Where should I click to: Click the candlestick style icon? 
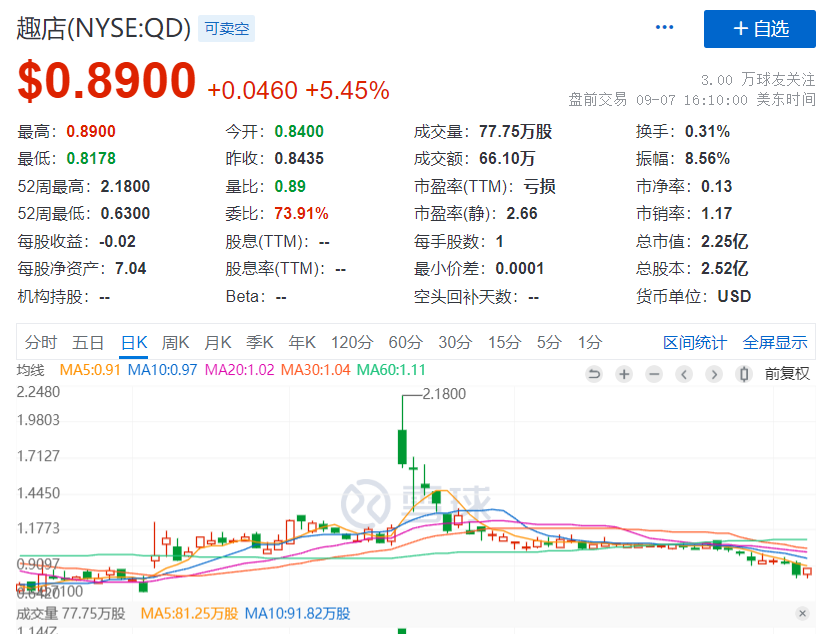744,374
